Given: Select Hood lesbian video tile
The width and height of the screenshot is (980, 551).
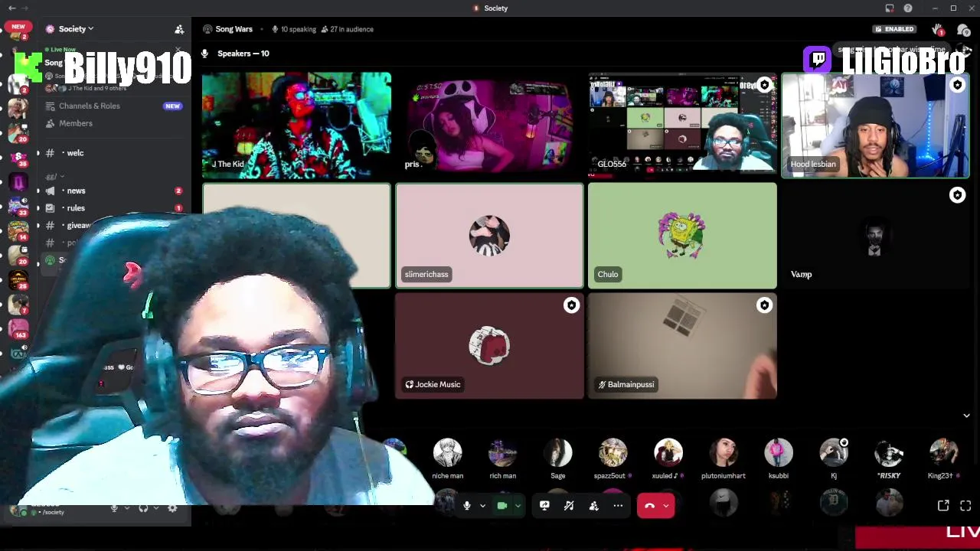Looking at the screenshot, I should click(x=875, y=126).
